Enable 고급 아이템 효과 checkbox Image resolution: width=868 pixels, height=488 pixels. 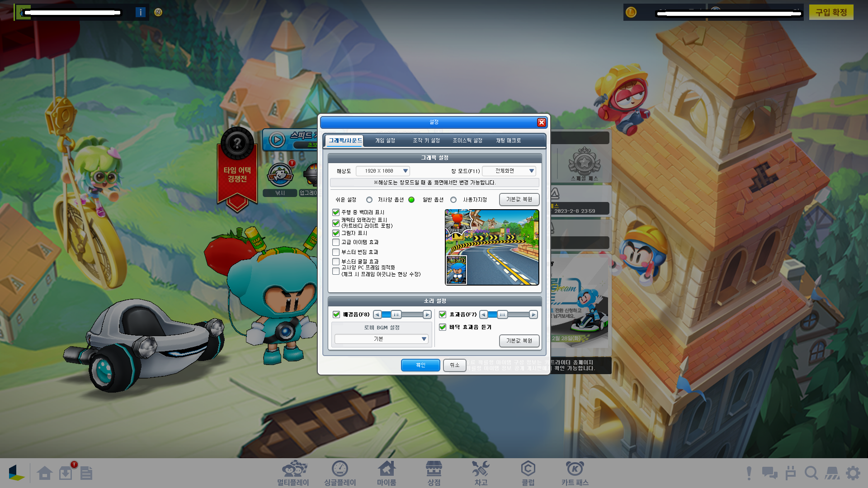[336, 242]
